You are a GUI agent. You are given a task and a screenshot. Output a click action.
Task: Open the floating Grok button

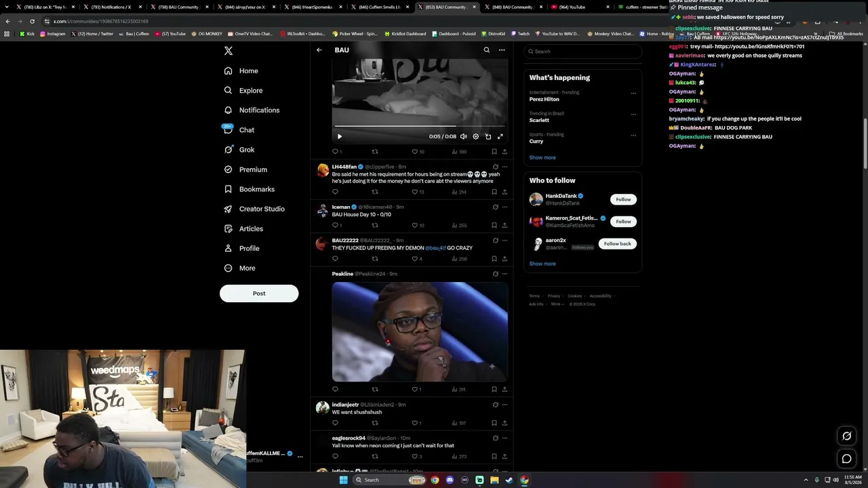click(x=847, y=436)
